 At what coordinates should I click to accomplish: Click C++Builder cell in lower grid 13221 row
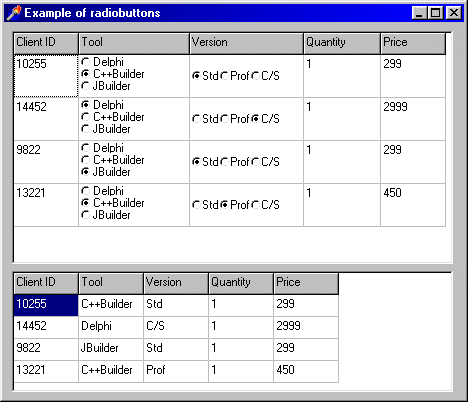(x=111, y=371)
